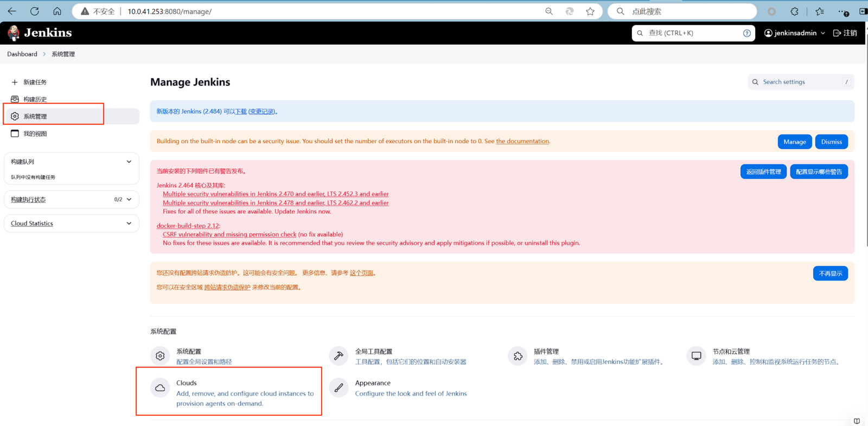Viewport: 868px width, 426px height.
Task: Open the jenkinsadmin dropdown arrow
Action: pos(823,33)
